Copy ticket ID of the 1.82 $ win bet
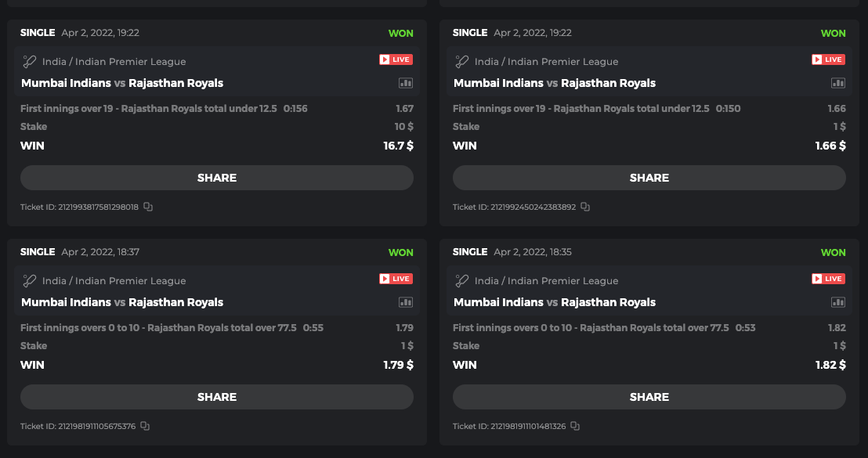868x458 pixels. pyautogui.click(x=575, y=426)
